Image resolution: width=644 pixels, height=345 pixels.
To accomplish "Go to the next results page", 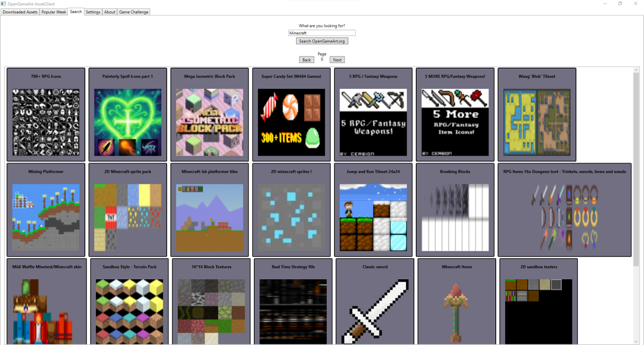I will (x=337, y=60).
